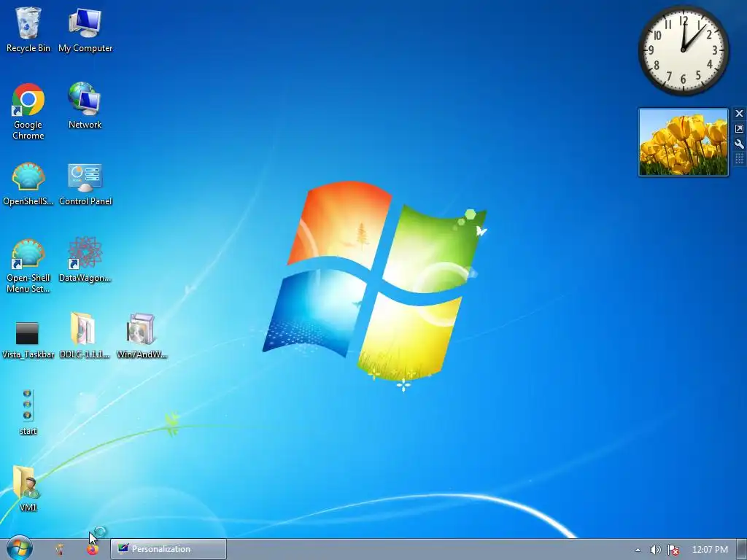
Task: Select the start image file icon
Action: coord(28,412)
